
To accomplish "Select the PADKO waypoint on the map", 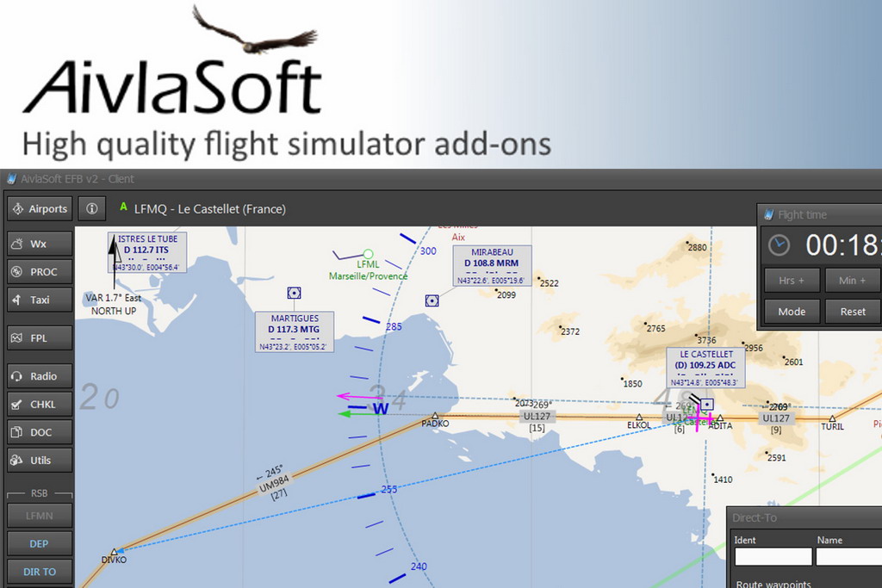I will click(x=435, y=417).
